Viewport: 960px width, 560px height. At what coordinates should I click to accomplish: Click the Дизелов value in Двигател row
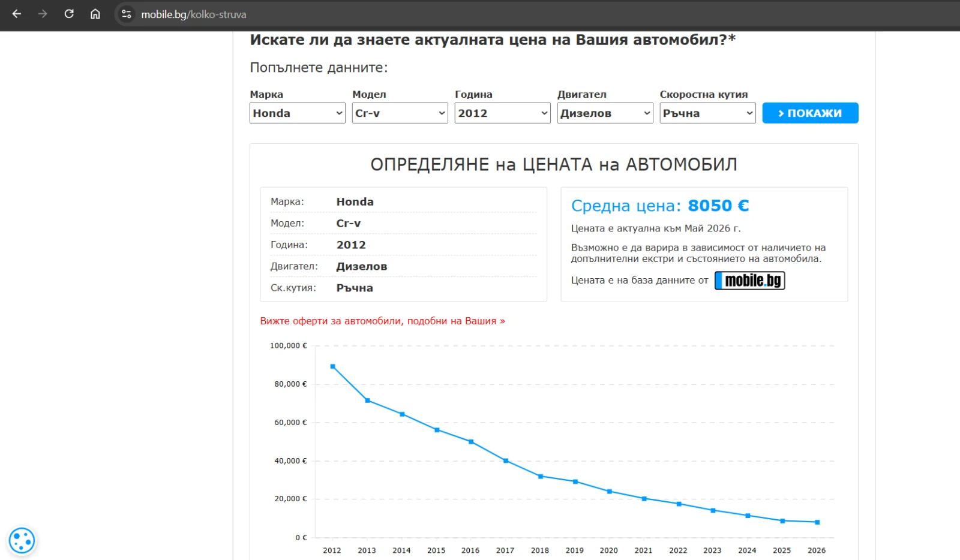coord(362,267)
